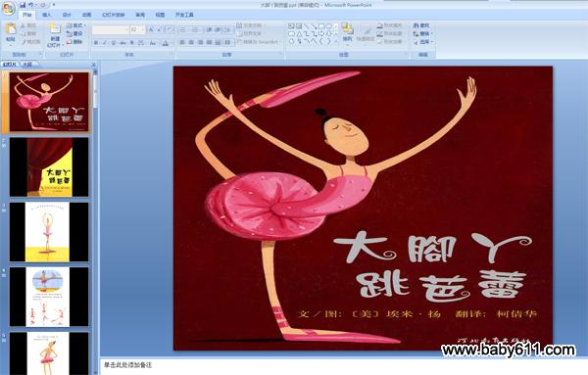Toggle Underline formatting
Screen dimensions: 588x375
click(114, 43)
